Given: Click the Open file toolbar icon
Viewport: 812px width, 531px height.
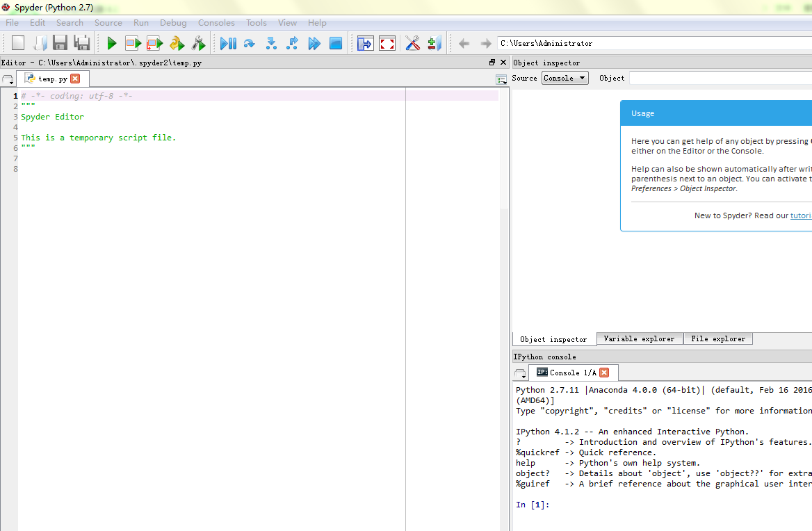Looking at the screenshot, I should click(x=40, y=43).
